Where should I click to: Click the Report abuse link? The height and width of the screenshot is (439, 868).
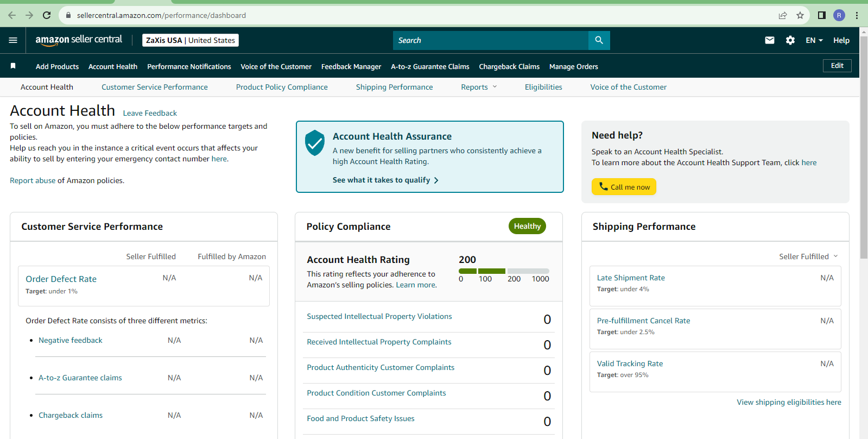pos(33,180)
